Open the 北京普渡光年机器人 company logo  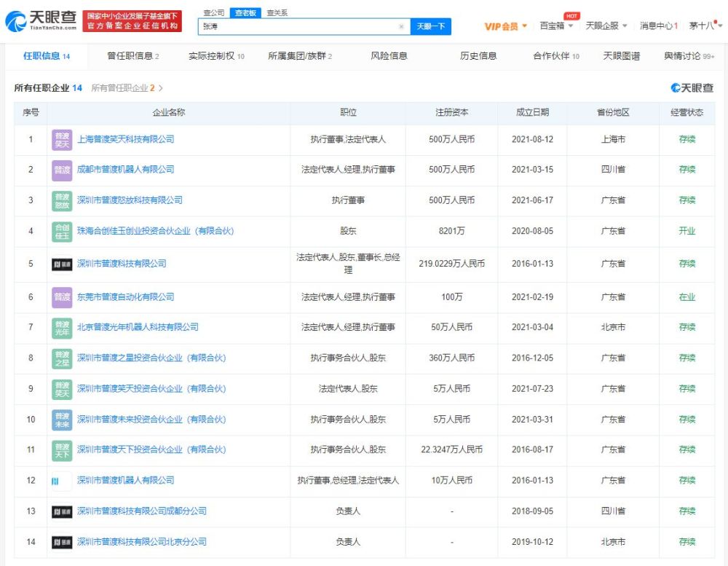[x=62, y=328]
